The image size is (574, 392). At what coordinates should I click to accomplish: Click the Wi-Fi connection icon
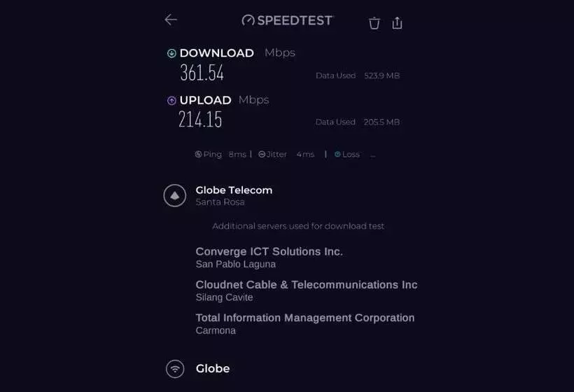tap(175, 368)
